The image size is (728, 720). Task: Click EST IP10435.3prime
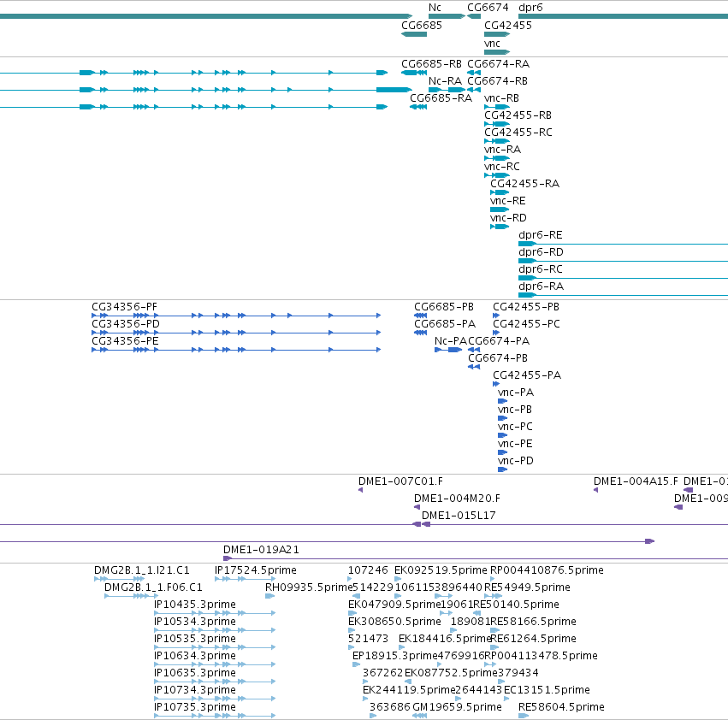coord(195,605)
